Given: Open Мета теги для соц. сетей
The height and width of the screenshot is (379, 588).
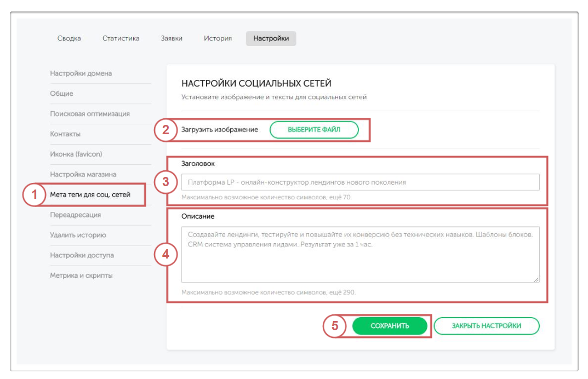Looking at the screenshot, I should tap(90, 194).
